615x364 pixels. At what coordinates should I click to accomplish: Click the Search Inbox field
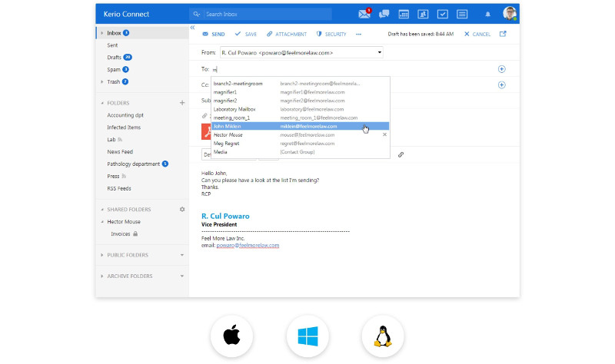(261, 14)
